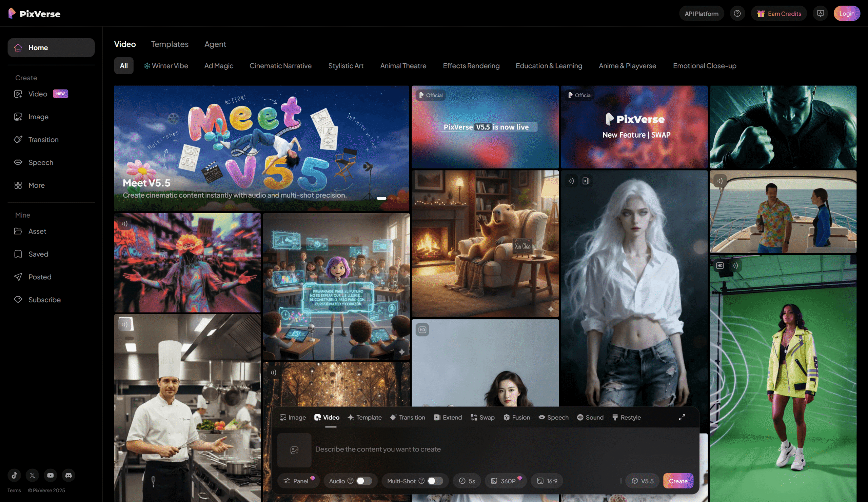Screen dimensions: 868x502
Task: Open the Meet V5.5 banner
Action: pos(262,148)
